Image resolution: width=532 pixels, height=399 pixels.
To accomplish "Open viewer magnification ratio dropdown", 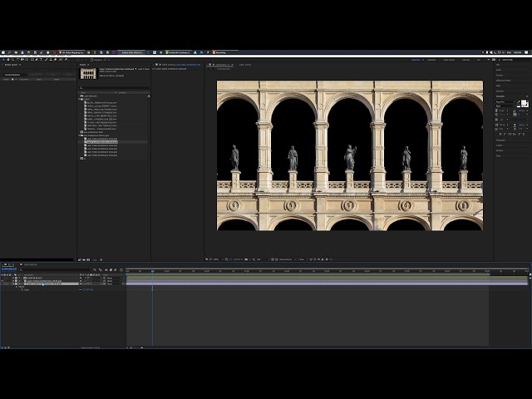I will point(216,259).
